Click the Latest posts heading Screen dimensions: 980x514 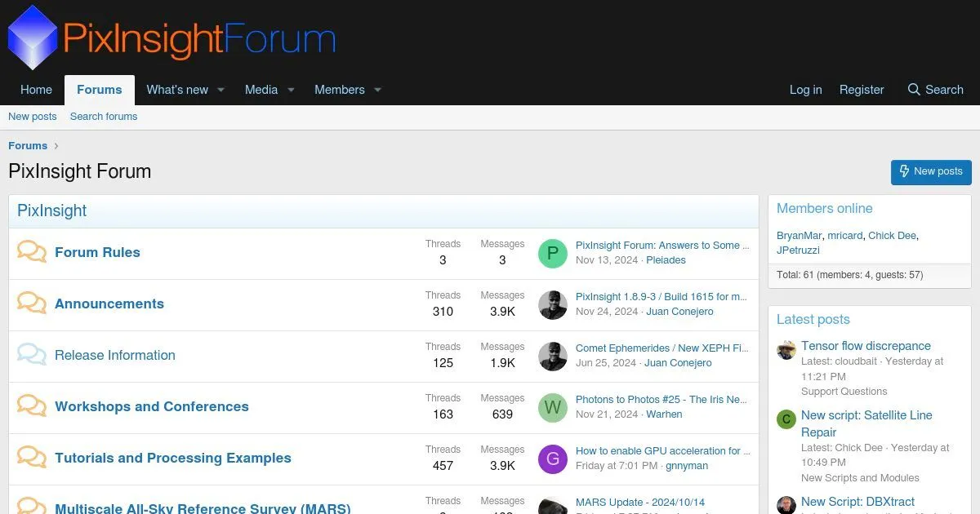(813, 319)
